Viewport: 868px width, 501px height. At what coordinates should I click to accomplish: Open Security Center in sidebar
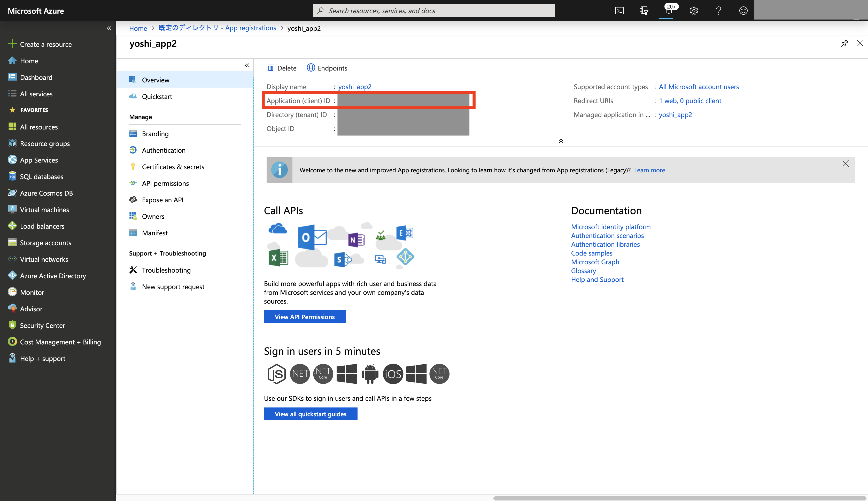coord(36,325)
